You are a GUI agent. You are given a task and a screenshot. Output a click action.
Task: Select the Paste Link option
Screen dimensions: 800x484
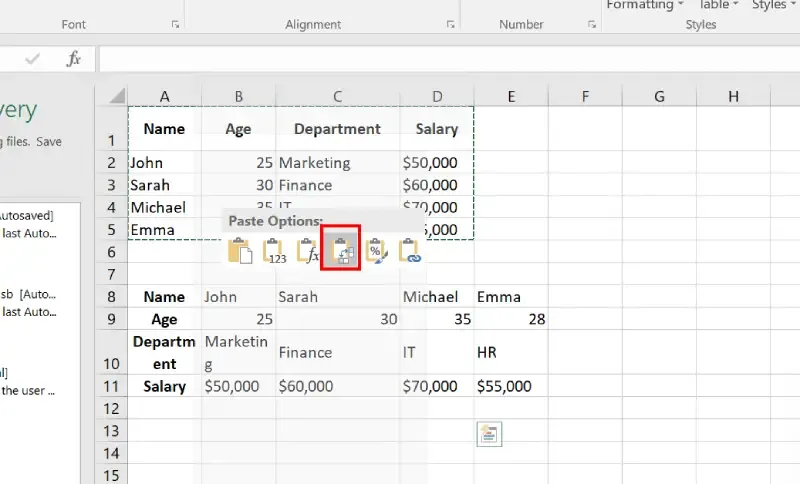(410, 251)
